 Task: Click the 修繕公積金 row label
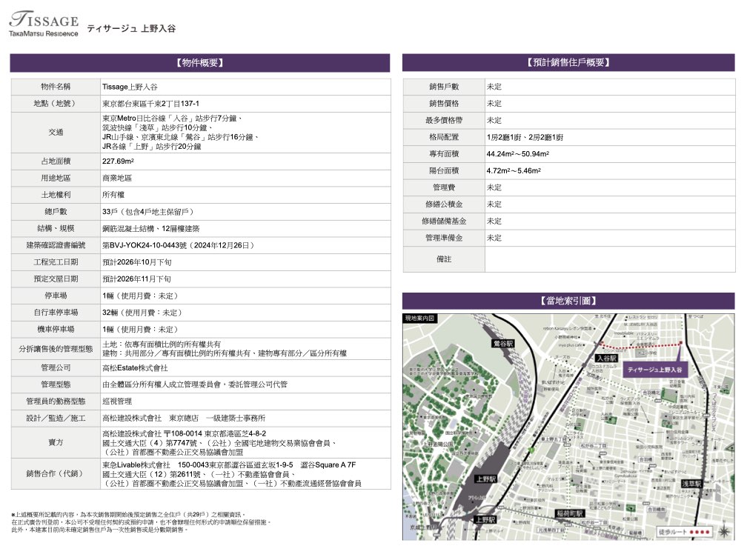[444, 204]
